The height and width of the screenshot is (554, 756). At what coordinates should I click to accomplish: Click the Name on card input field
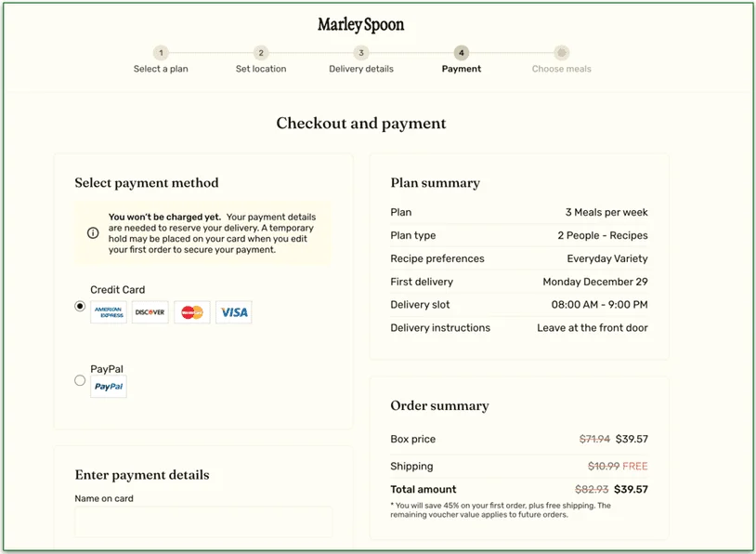pos(202,522)
